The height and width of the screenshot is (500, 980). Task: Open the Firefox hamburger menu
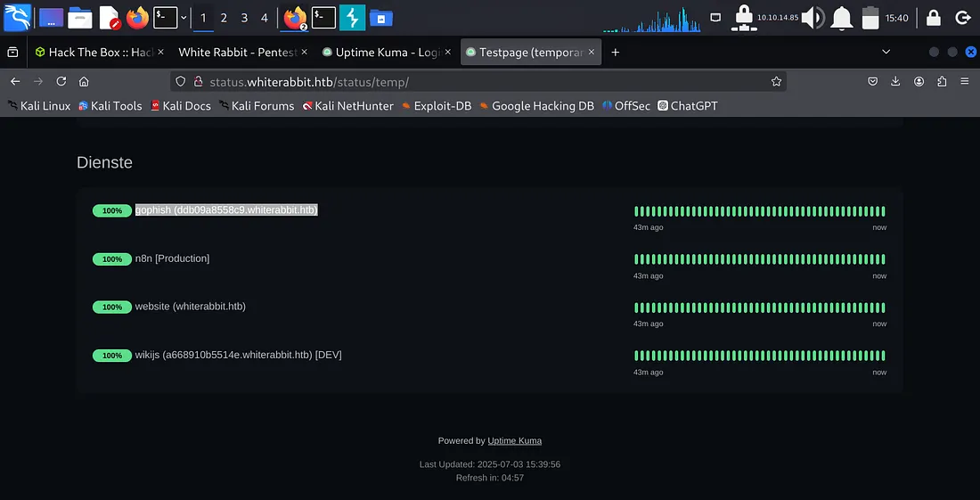click(965, 81)
